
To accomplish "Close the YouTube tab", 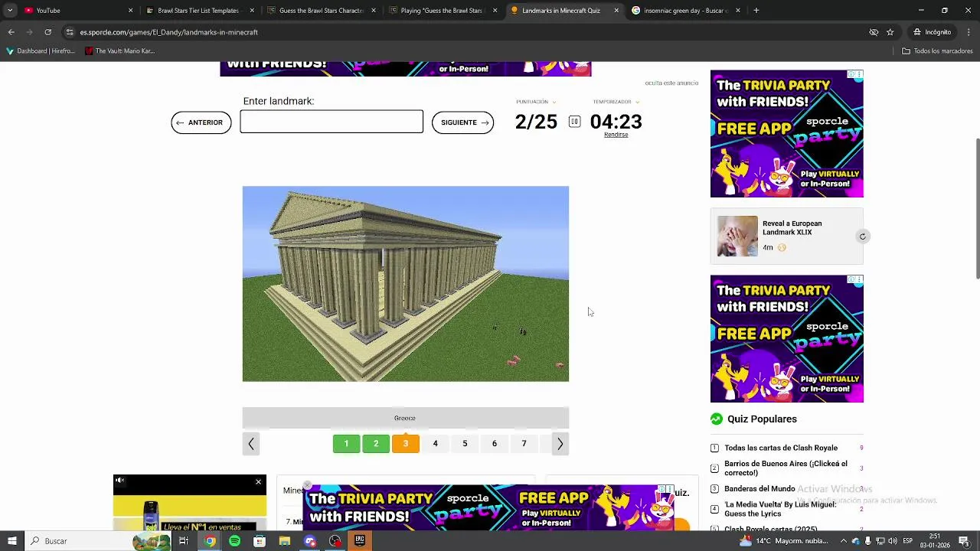I will tap(130, 11).
